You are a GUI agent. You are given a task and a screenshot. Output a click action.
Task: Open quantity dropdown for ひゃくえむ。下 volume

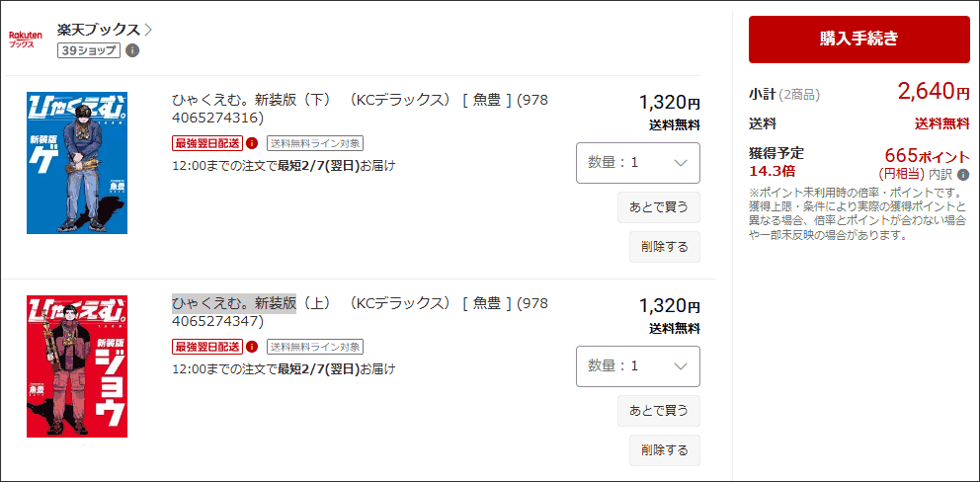click(637, 163)
